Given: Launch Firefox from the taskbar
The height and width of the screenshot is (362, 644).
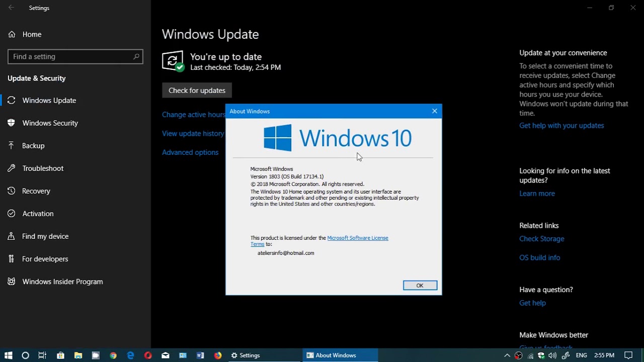Looking at the screenshot, I should 218,355.
